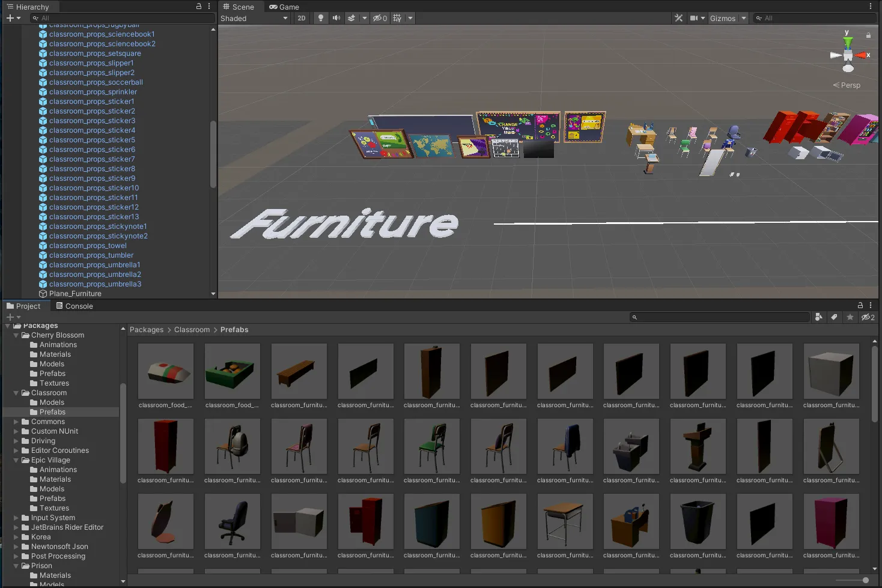The image size is (882, 588).
Task: Toggle Persp projection label on gizmo
Action: point(847,85)
